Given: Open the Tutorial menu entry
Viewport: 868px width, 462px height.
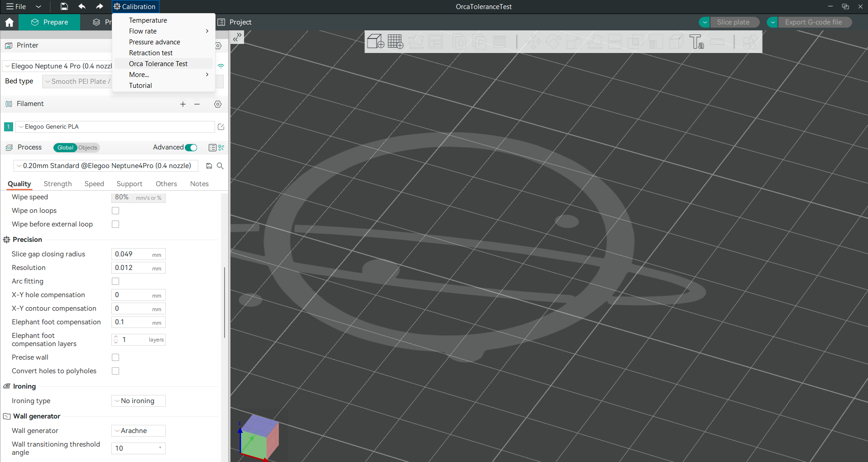Looking at the screenshot, I should pyautogui.click(x=163, y=86).
